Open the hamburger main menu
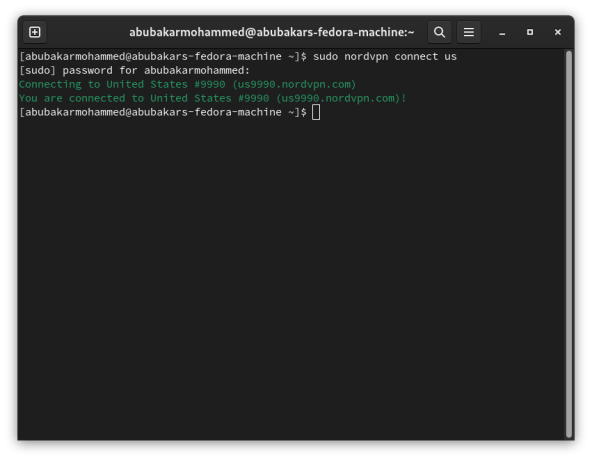 tap(469, 32)
